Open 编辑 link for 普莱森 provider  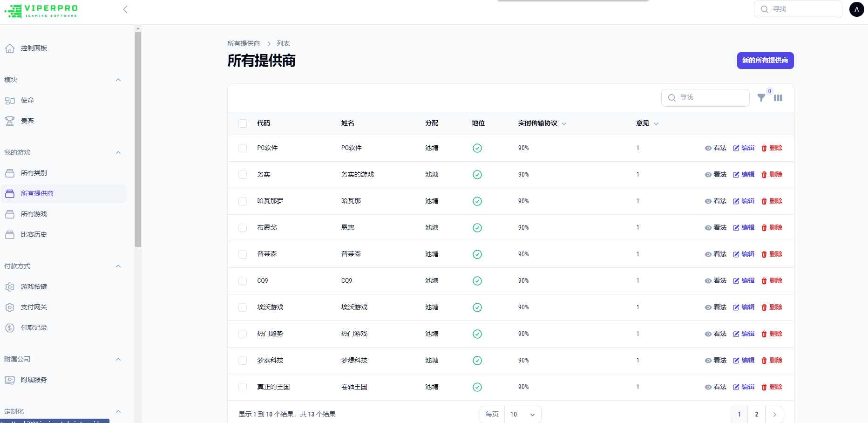coord(747,254)
